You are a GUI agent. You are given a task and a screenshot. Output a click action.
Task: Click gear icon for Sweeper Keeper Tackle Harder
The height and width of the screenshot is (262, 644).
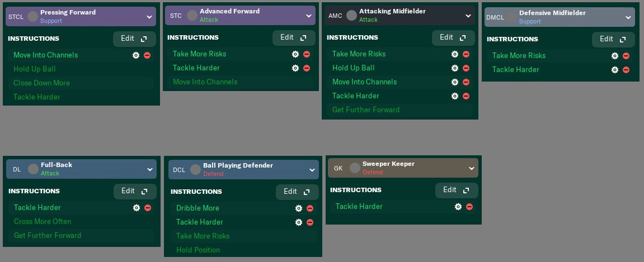tap(458, 207)
